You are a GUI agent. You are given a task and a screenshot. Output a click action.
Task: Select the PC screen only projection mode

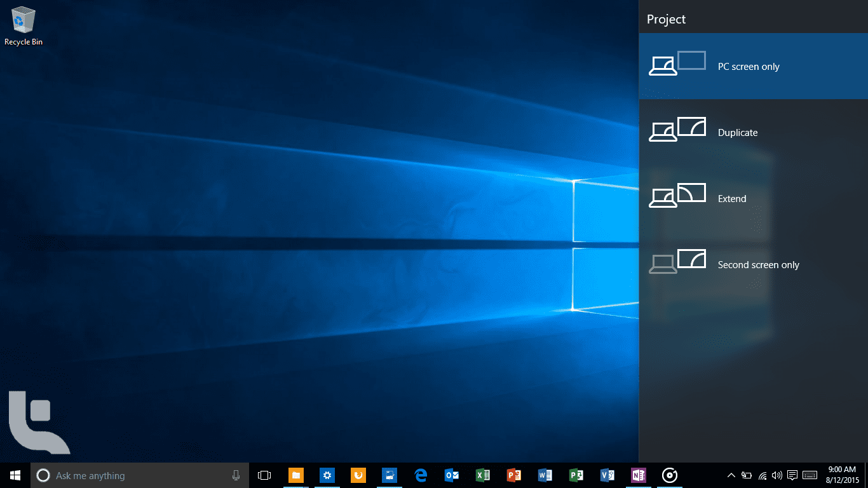(x=753, y=66)
